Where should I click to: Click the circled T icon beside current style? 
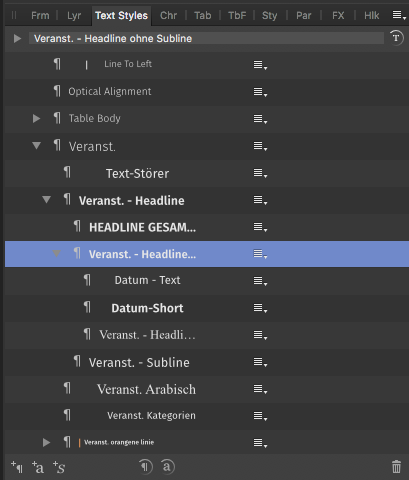coord(396,38)
